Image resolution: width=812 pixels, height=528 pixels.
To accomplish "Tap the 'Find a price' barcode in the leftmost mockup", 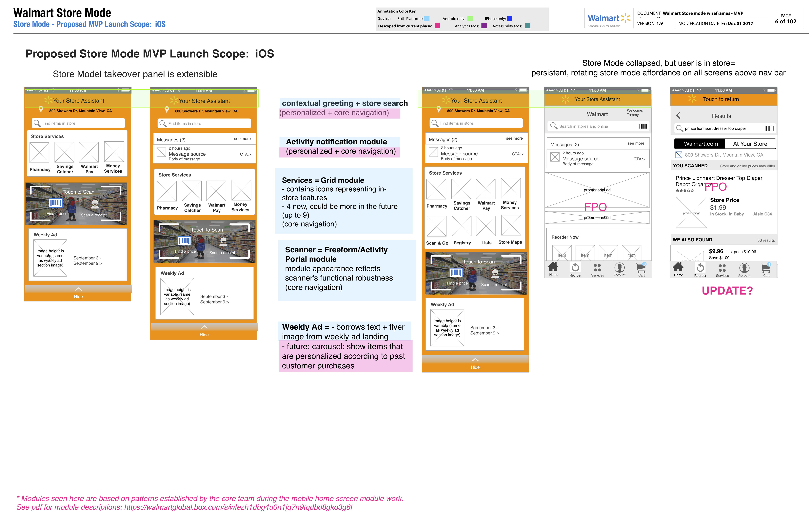I will (56, 204).
